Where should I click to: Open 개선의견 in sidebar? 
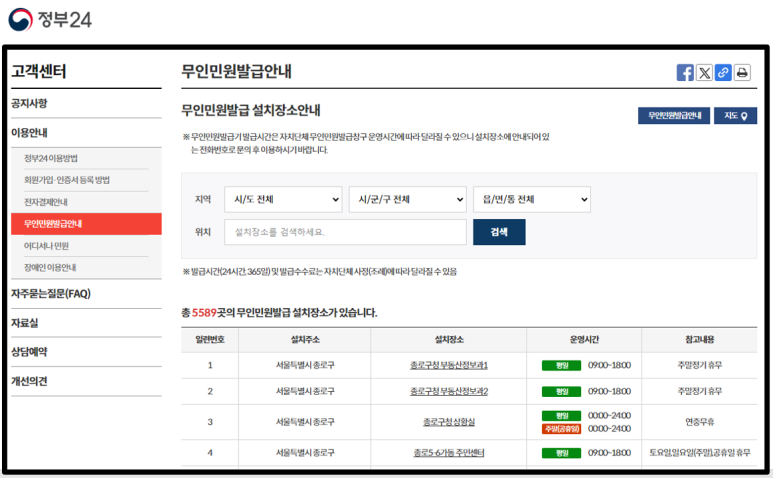30,381
